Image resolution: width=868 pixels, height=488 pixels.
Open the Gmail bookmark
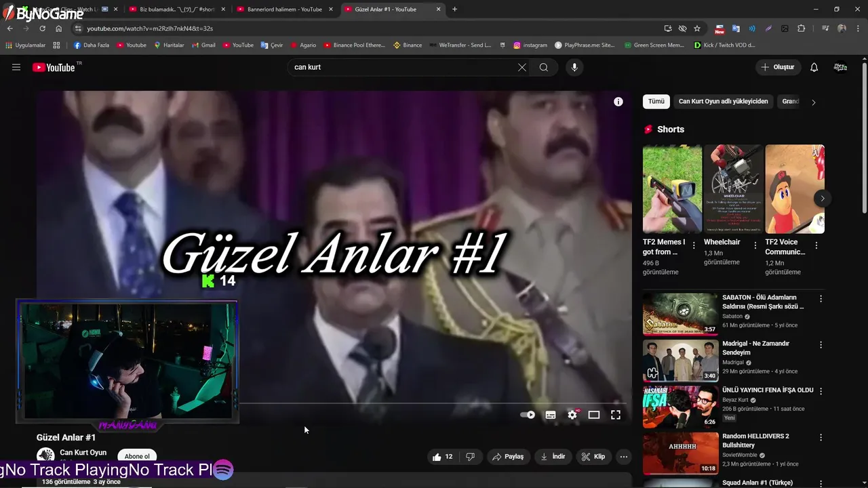(x=203, y=45)
